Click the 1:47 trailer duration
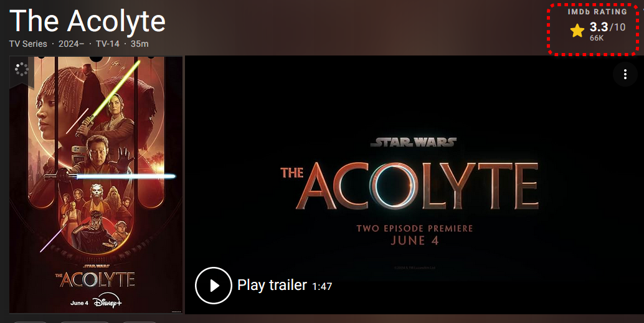The height and width of the screenshot is (323, 644). pyautogui.click(x=322, y=286)
